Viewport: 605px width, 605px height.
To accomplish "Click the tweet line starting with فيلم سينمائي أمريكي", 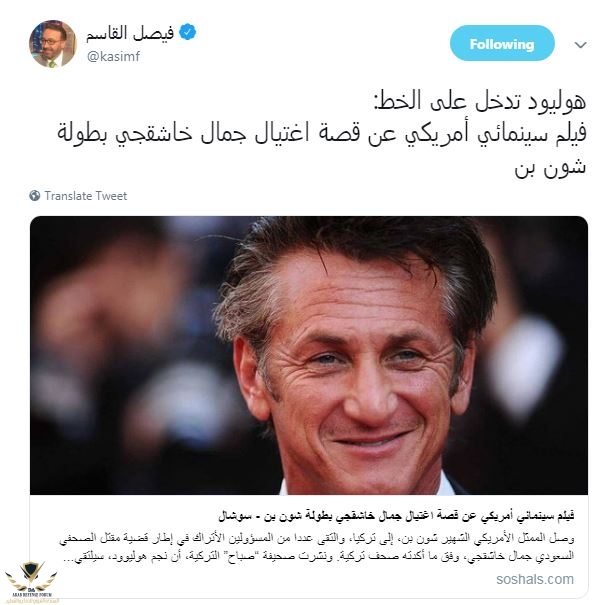I will pos(322,134).
